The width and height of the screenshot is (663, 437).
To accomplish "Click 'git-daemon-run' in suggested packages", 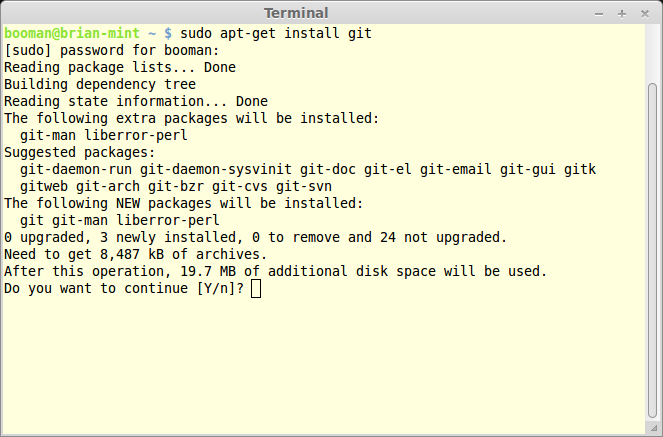I will point(76,169).
